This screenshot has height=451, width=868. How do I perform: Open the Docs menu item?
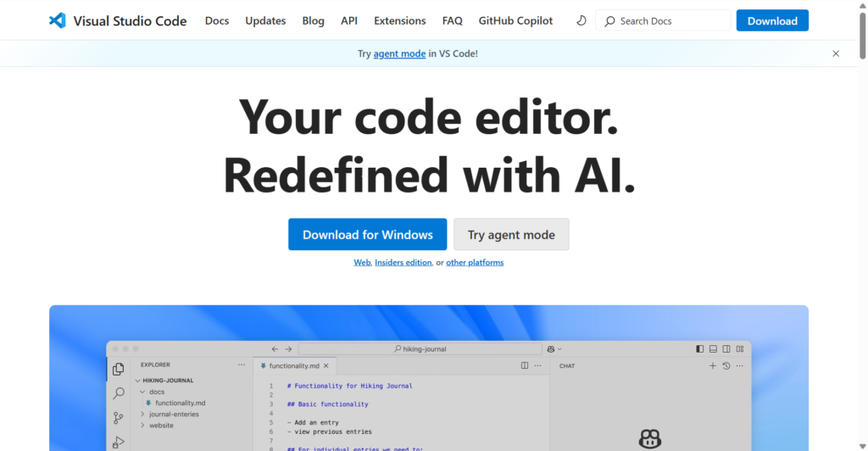click(x=217, y=20)
